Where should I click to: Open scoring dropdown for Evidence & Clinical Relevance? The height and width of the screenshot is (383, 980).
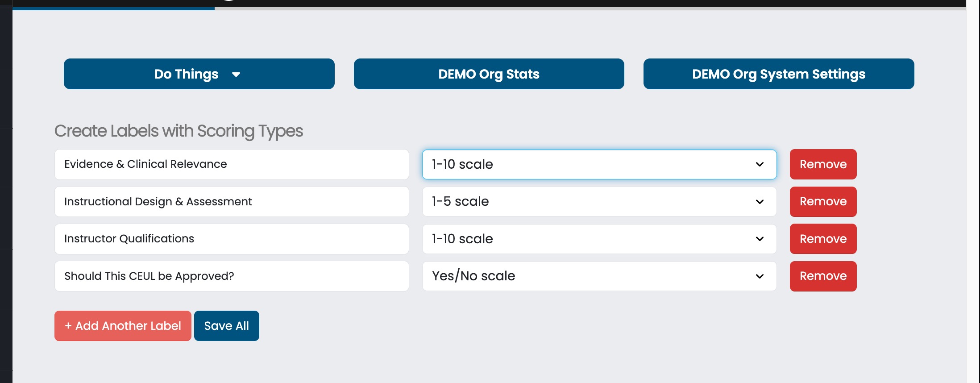pyautogui.click(x=599, y=164)
